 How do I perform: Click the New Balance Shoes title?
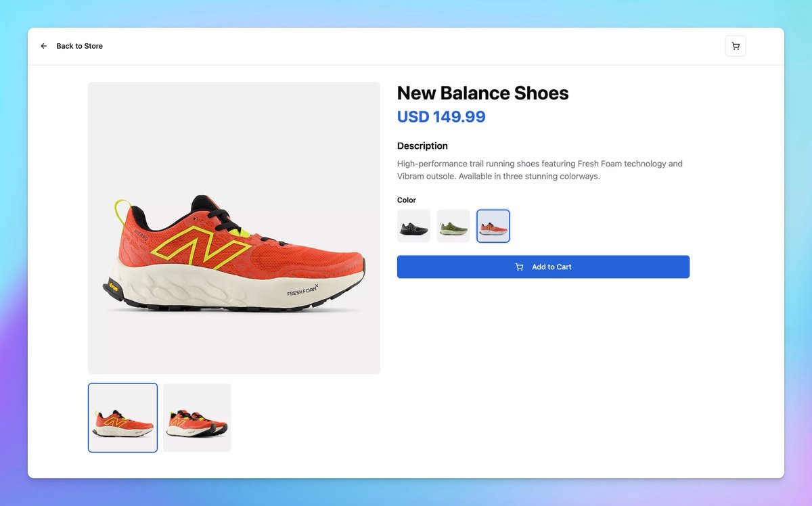[483, 93]
